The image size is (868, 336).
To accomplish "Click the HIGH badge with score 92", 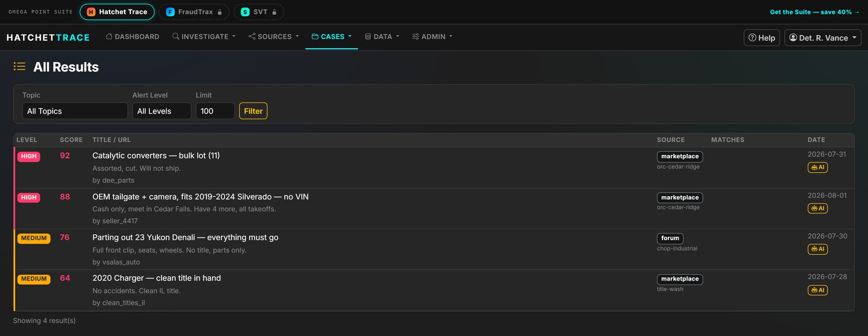I will pyautogui.click(x=29, y=157).
